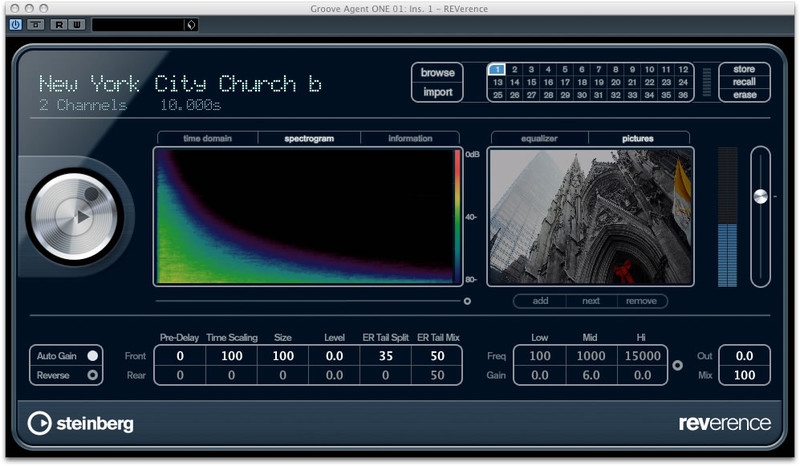Image resolution: width=800 pixels, height=466 pixels.
Task: Click the Front ER Tail Split value 35
Action: pyautogui.click(x=386, y=356)
